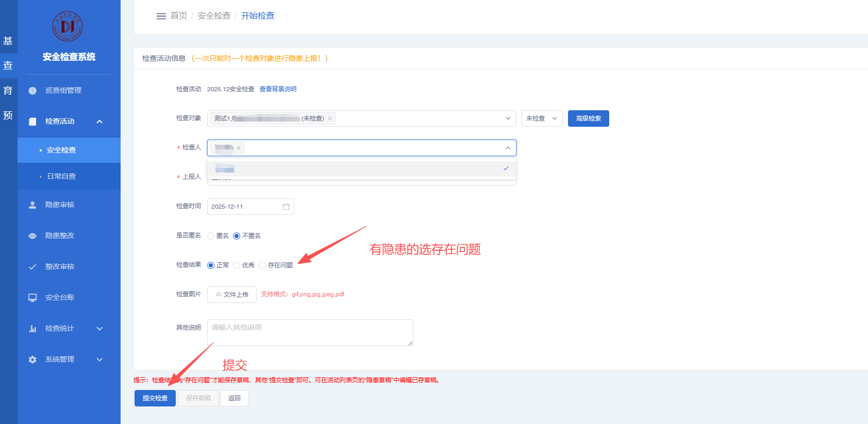Click the 隐患审核 person icon

pyautogui.click(x=32, y=205)
